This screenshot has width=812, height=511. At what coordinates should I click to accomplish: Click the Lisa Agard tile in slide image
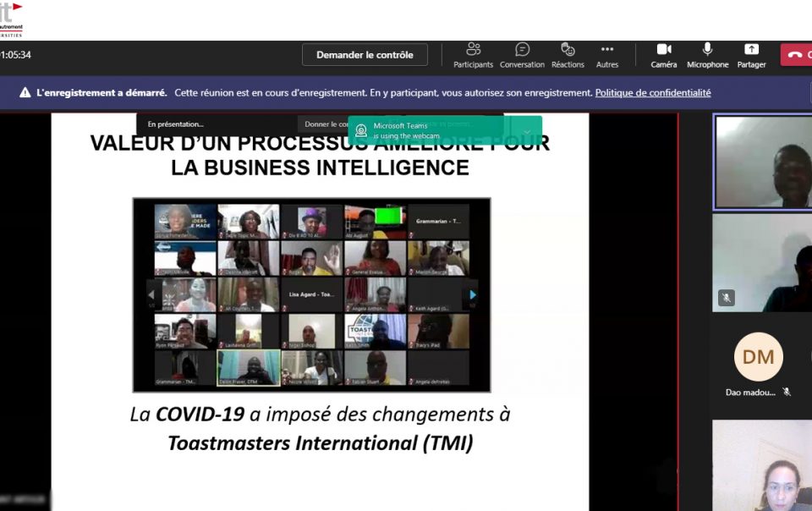(312, 294)
